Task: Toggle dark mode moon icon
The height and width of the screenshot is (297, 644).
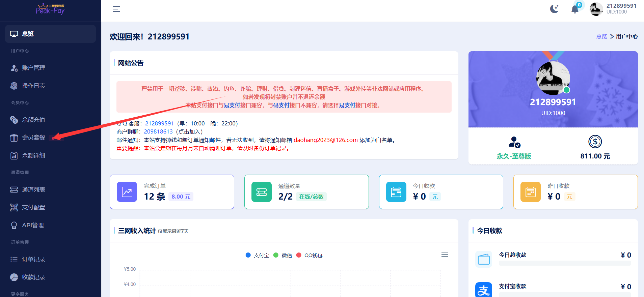Action: (554, 9)
